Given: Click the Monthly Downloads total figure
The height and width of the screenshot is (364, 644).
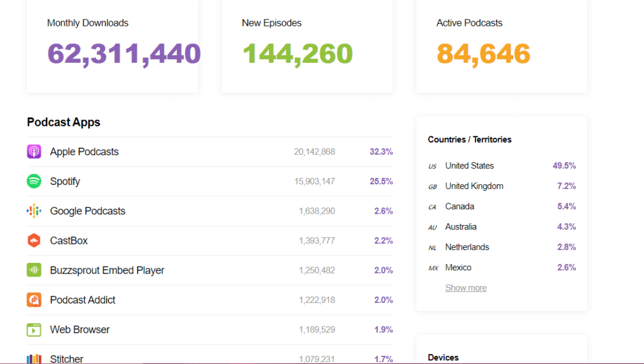Looking at the screenshot, I should pyautogui.click(x=123, y=53).
